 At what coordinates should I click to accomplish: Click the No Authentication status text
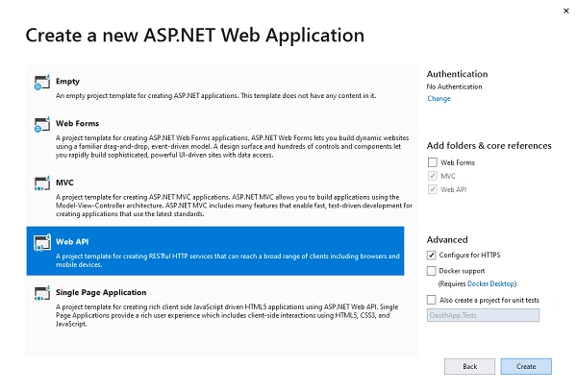(454, 86)
